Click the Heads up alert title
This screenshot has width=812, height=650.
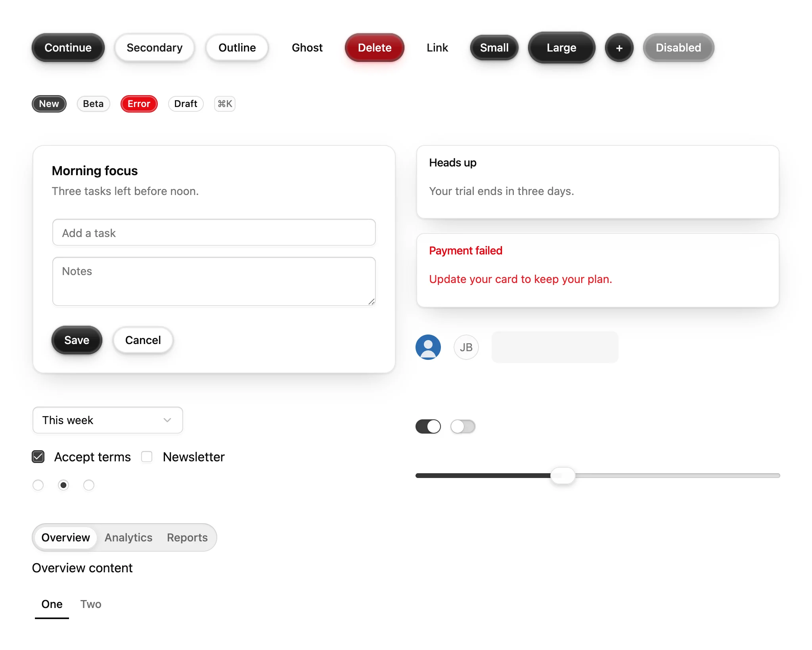click(x=452, y=162)
